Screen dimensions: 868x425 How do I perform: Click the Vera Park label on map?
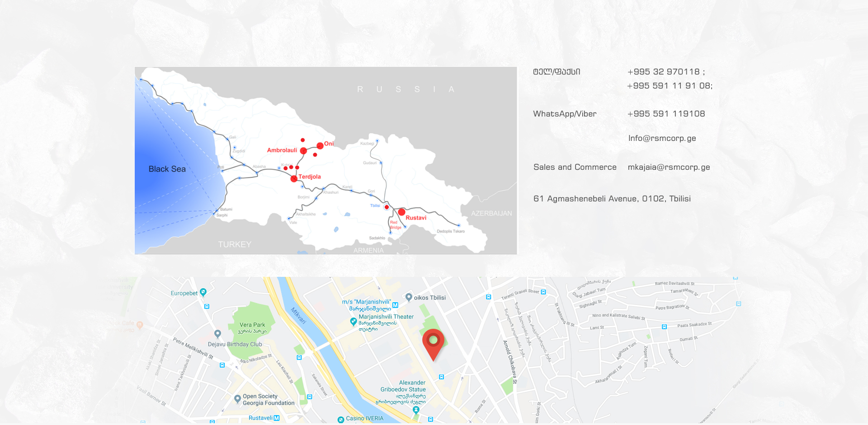(252, 325)
